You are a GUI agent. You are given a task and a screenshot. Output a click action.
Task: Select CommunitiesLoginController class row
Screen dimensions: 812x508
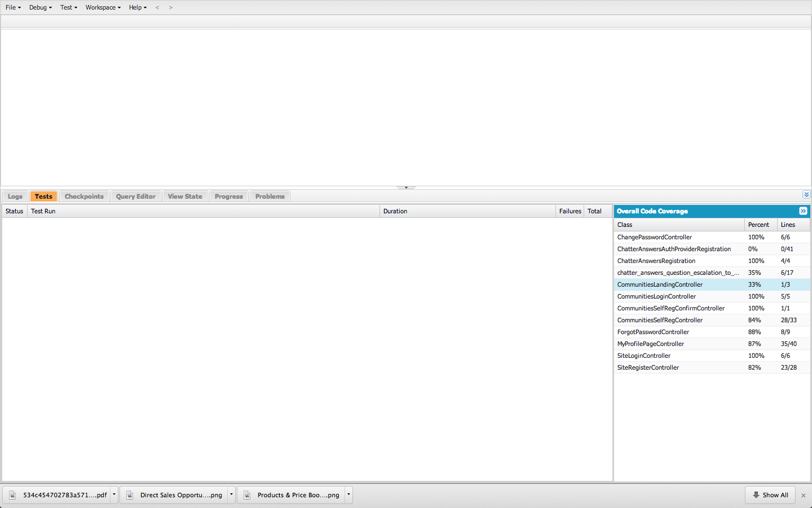(x=712, y=296)
